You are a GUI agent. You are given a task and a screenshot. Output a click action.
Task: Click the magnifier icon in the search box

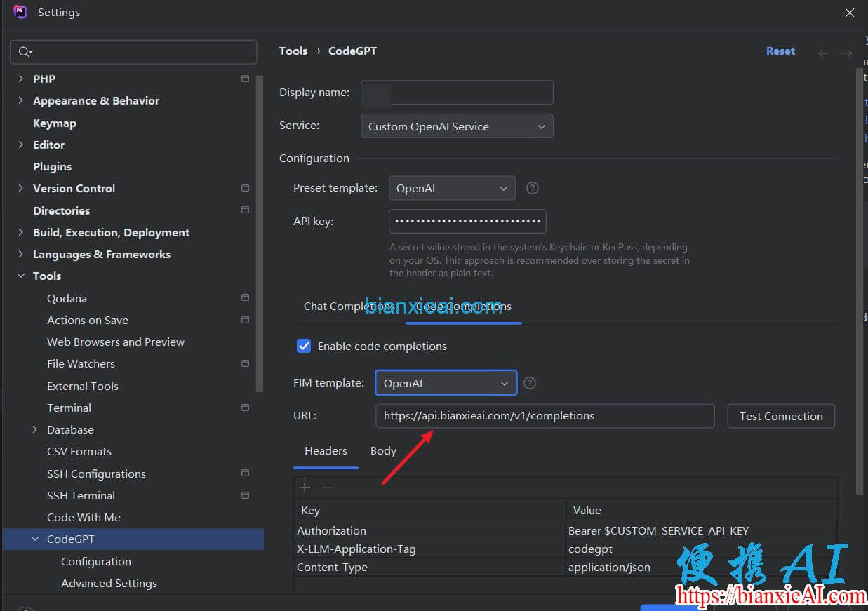[23, 51]
